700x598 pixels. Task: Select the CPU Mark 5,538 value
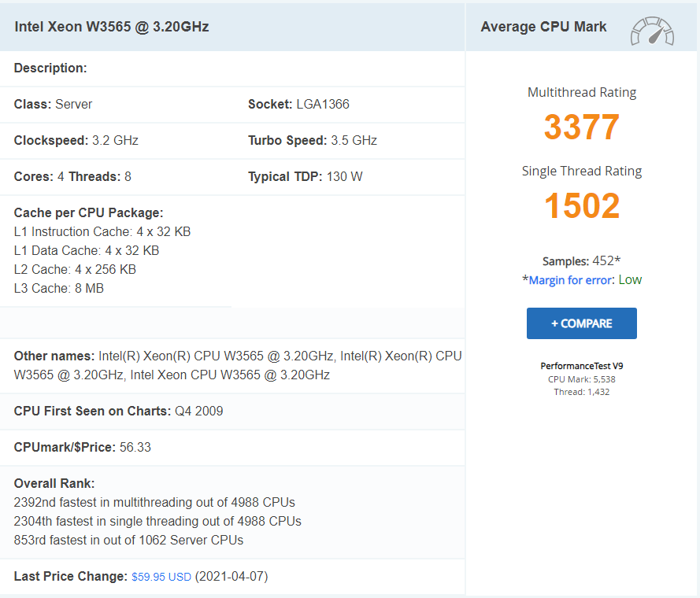(x=581, y=378)
